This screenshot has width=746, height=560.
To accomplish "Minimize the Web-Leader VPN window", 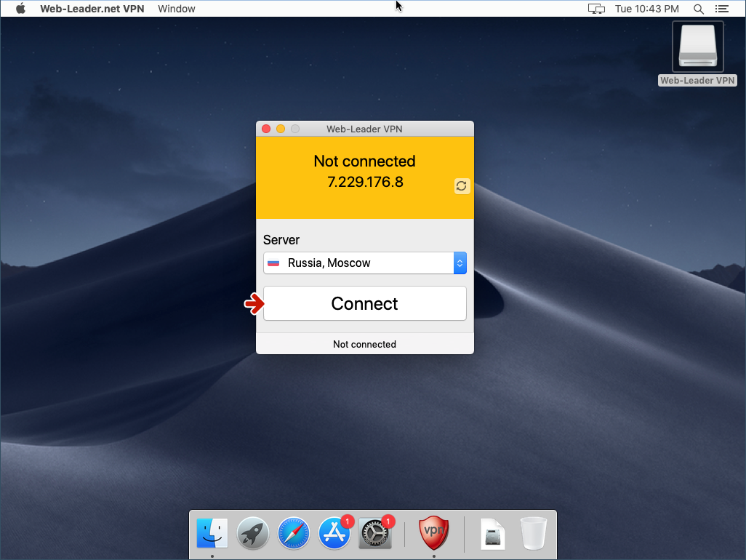I will tap(281, 129).
